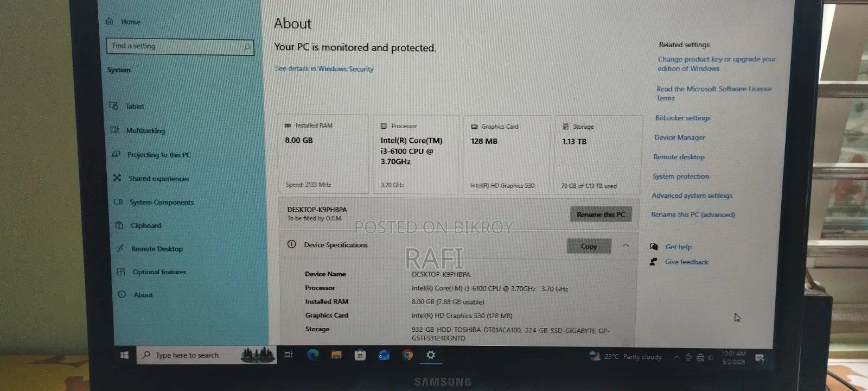Click the search magnifier icon in Find a setting
The image size is (868, 391).
pyautogui.click(x=247, y=48)
